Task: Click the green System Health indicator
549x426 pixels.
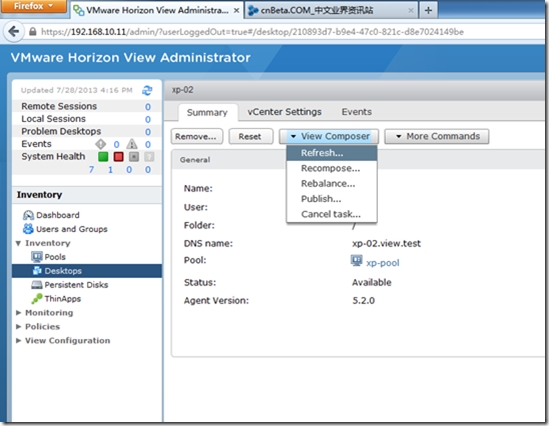Action: pos(103,156)
